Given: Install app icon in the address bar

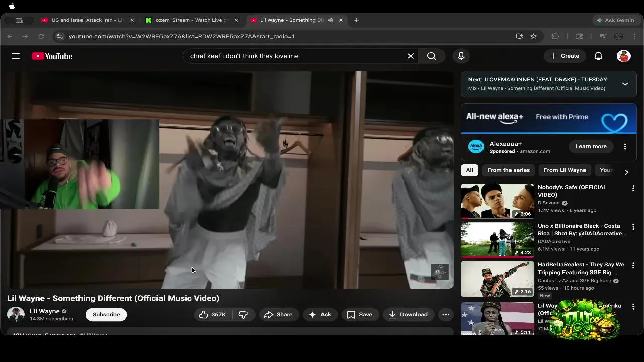Looking at the screenshot, I should point(519,36).
